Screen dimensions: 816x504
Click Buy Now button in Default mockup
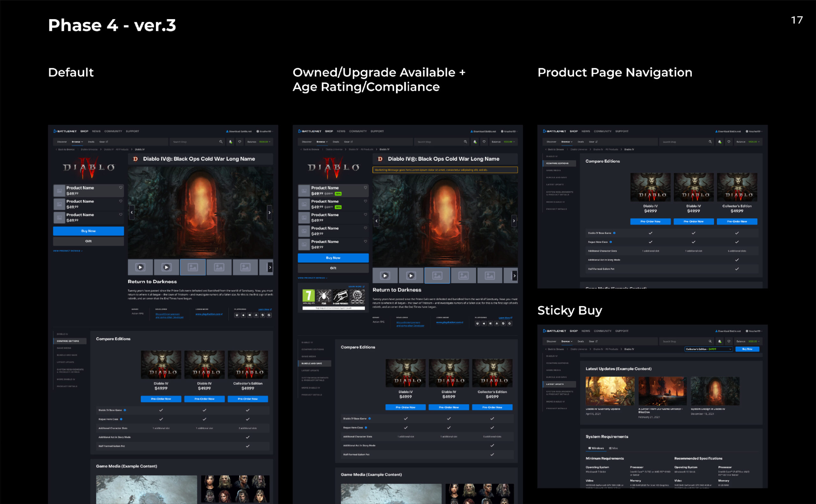point(88,231)
